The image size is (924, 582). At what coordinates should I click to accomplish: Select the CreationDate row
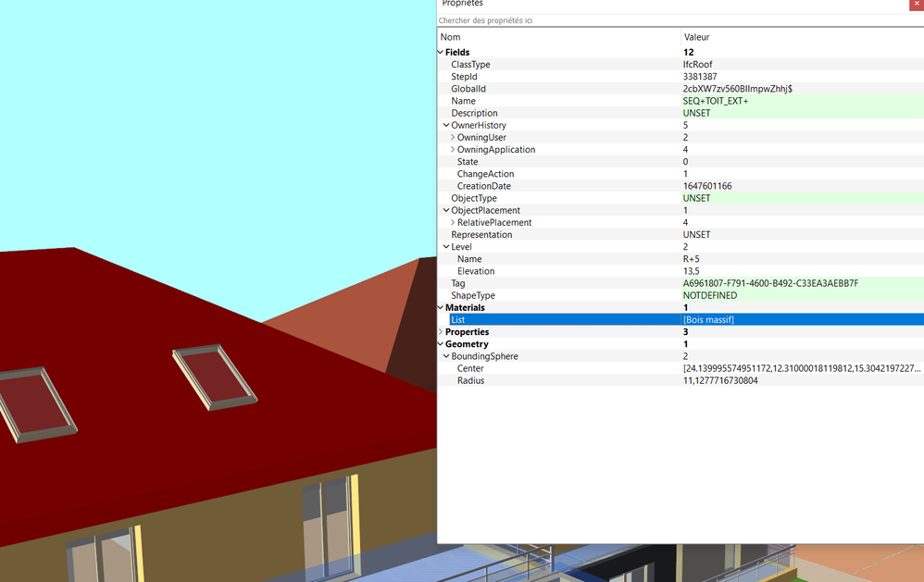pos(681,186)
